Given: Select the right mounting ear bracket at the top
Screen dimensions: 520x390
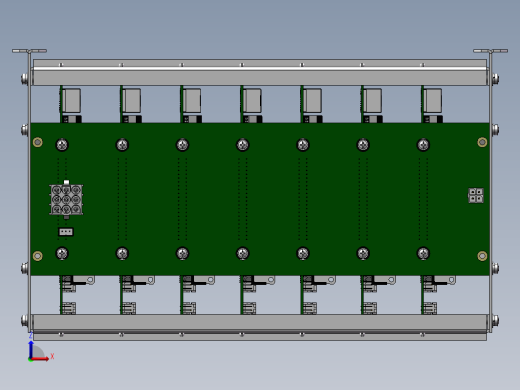Looking at the screenshot, I should 491,51.
